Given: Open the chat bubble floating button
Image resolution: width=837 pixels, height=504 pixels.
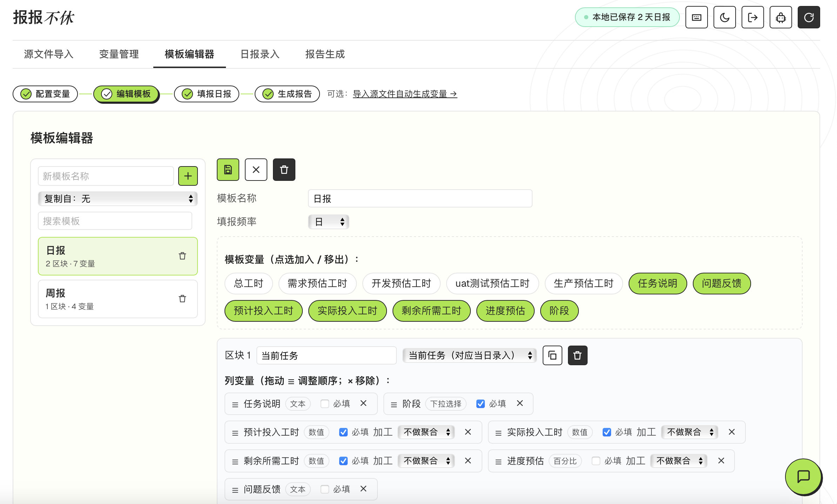Looking at the screenshot, I should point(803,477).
